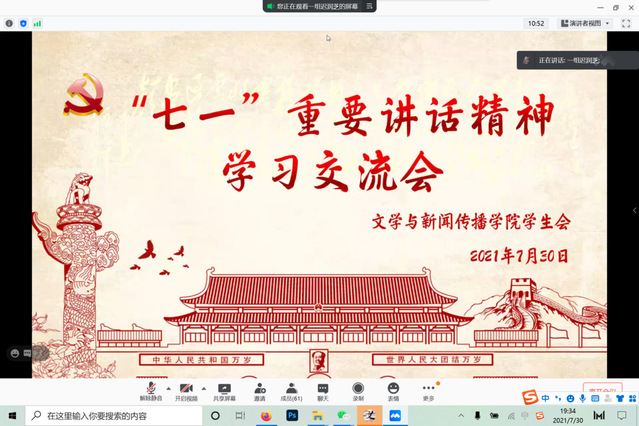The image size is (639, 426).
Task: Open the 聊天 chat panel
Action: (323, 389)
